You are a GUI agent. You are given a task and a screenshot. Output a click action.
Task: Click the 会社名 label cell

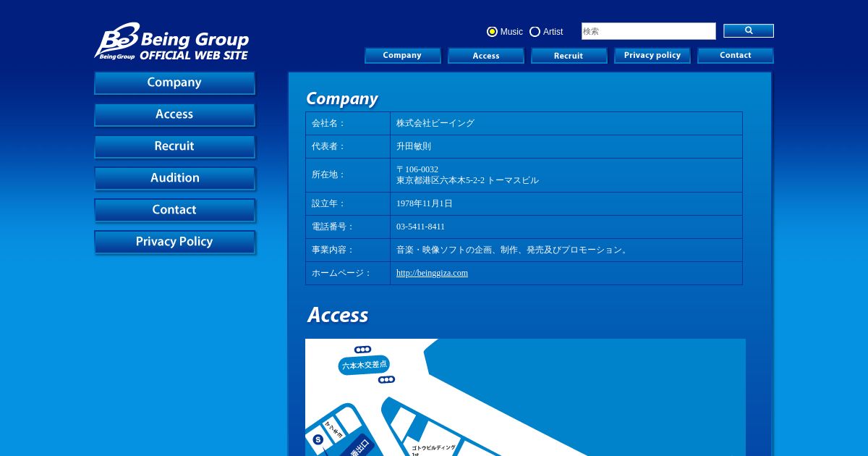click(x=348, y=124)
